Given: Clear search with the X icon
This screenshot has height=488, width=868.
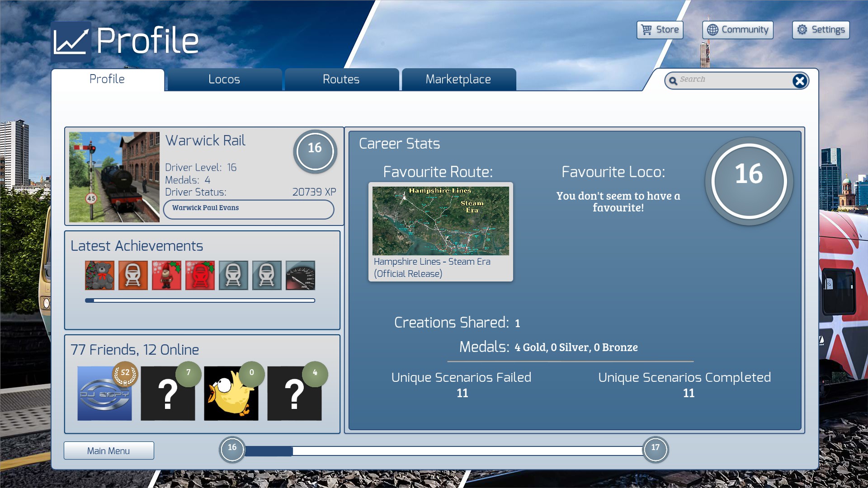Looking at the screenshot, I should click(x=799, y=81).
